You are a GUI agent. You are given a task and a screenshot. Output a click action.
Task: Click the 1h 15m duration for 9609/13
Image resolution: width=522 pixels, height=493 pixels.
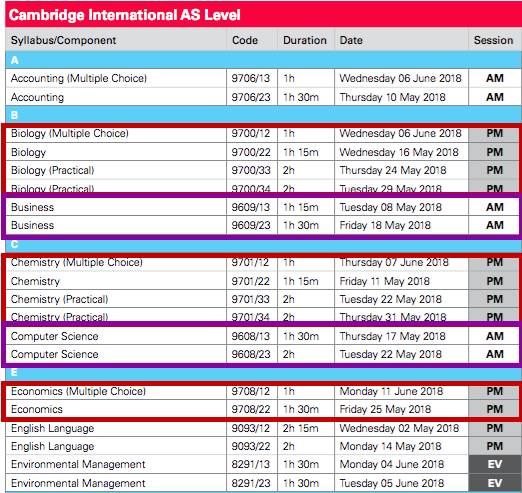click(301, 207)
